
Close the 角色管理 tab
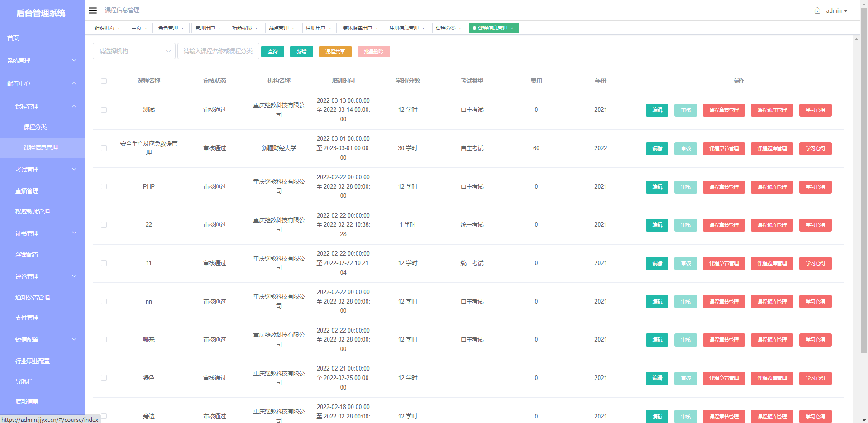(183, 29)
